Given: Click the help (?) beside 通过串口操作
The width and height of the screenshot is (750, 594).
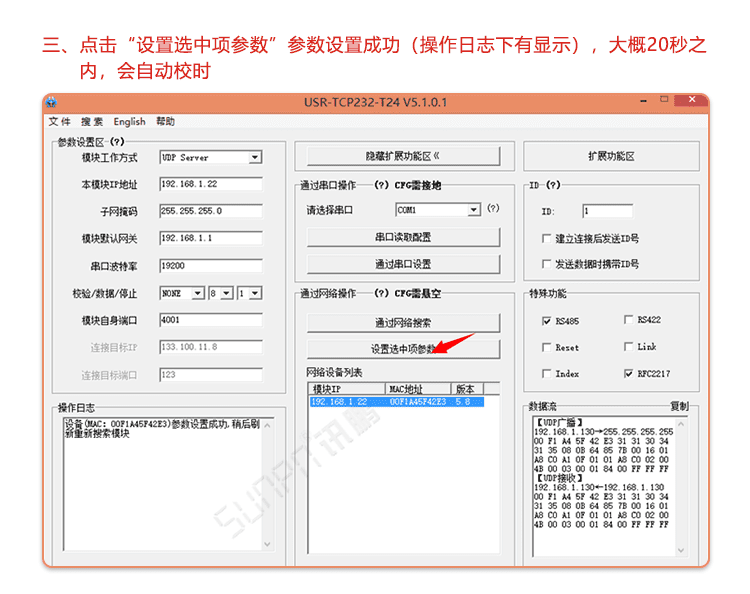Looking at the screenshot, I should 381,185.
